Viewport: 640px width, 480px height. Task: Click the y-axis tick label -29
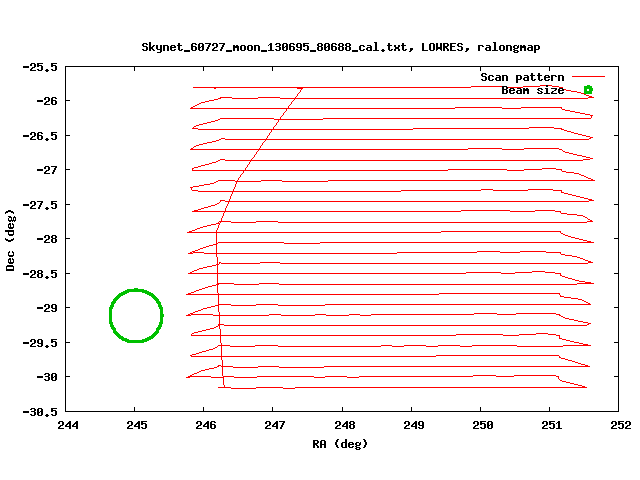[47, 308]
